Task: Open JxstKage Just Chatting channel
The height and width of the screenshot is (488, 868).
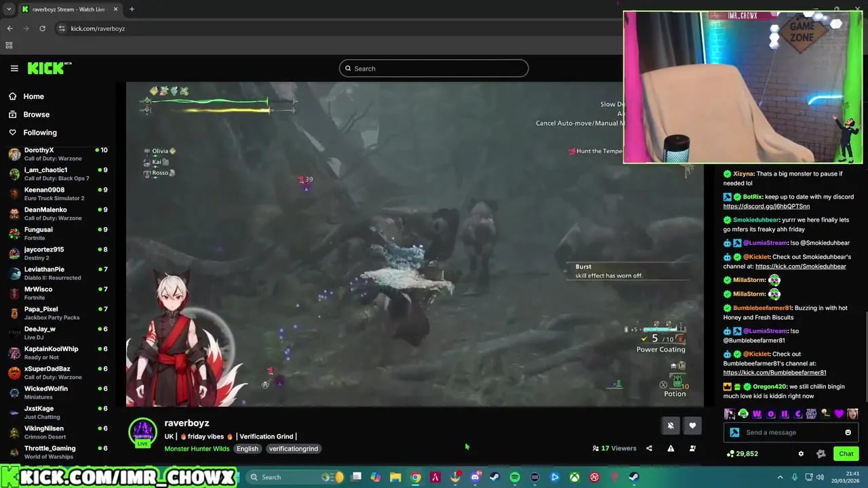Action: pos(58,413)
